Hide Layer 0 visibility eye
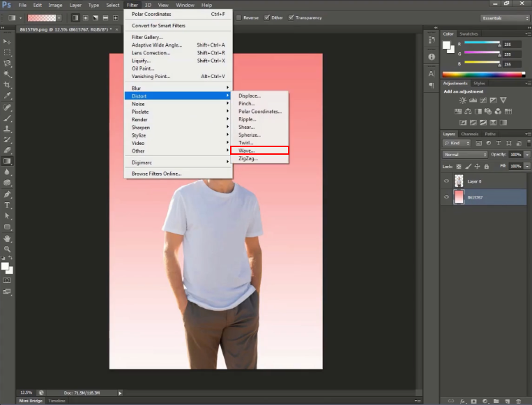The image size is (532, 405). [x=446, y=181]
